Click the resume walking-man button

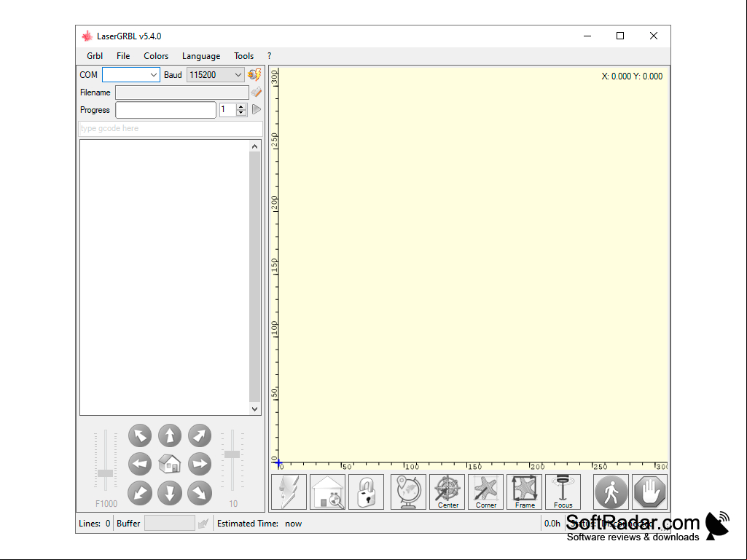[x=611, y=492]
